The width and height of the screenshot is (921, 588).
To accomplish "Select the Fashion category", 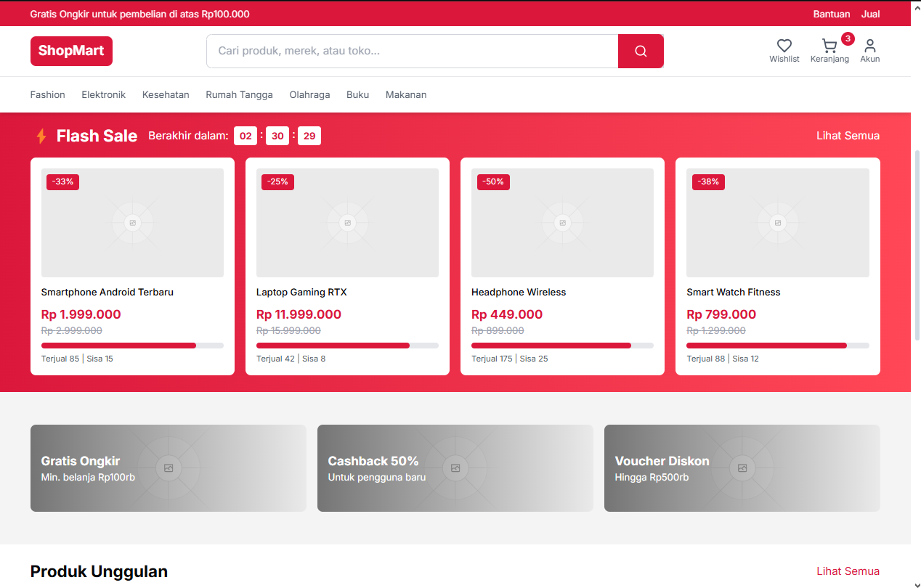I will pos(48,94).
